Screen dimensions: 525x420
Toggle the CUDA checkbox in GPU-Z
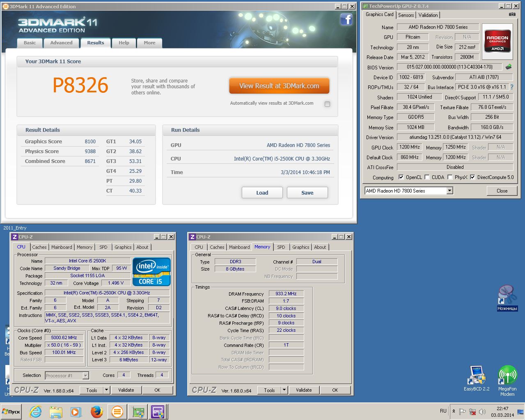pos(427,177)
